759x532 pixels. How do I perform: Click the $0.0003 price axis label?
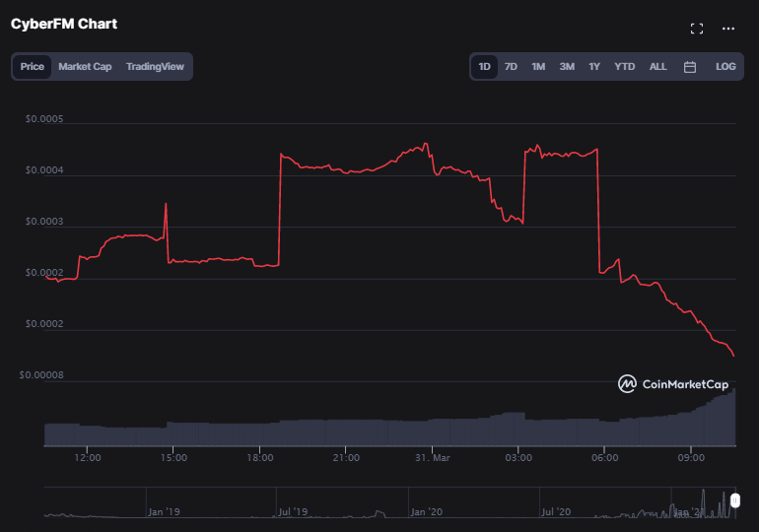[x=44, y=222]
